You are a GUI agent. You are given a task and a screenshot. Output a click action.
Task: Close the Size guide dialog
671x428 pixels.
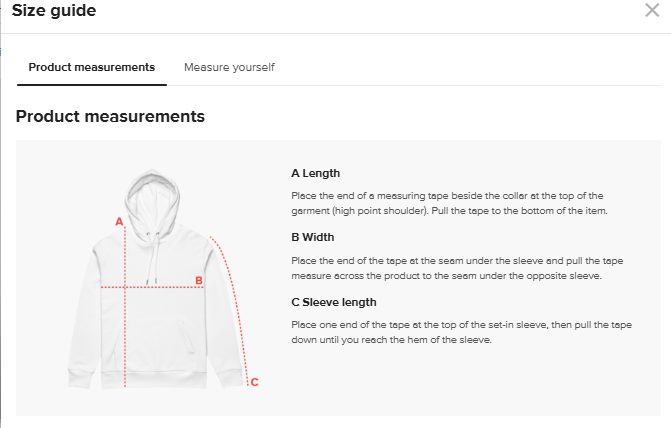click(652, 10)
